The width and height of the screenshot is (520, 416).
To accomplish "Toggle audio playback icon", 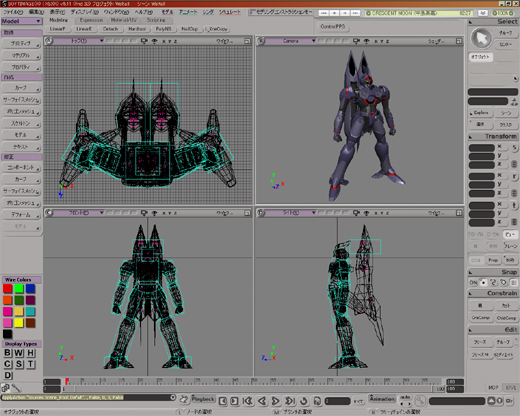I will tap(317, 401).
